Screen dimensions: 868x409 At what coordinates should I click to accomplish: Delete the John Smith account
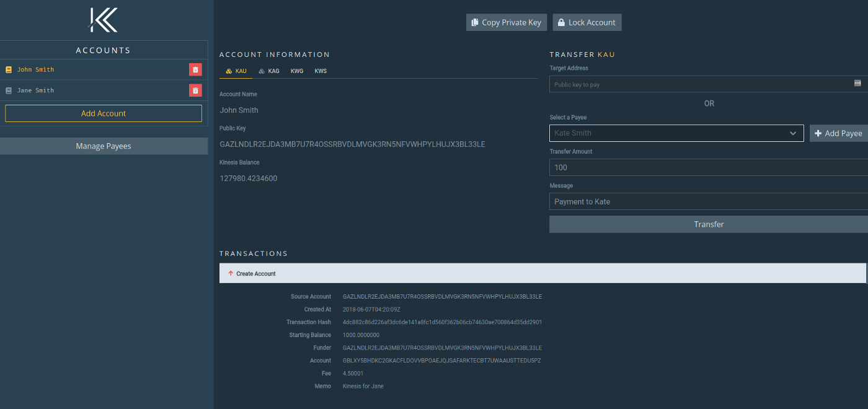pyautogui.click(x=195, y=70)
